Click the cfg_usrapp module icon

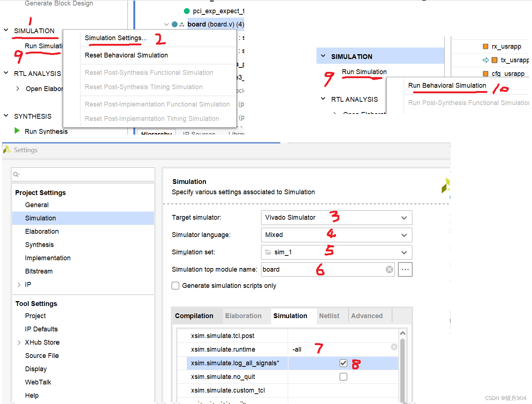pos(486,74)
